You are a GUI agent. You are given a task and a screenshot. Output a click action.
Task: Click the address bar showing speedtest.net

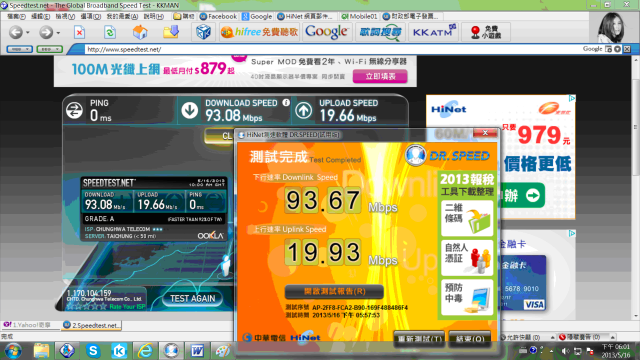pos(327,49)
